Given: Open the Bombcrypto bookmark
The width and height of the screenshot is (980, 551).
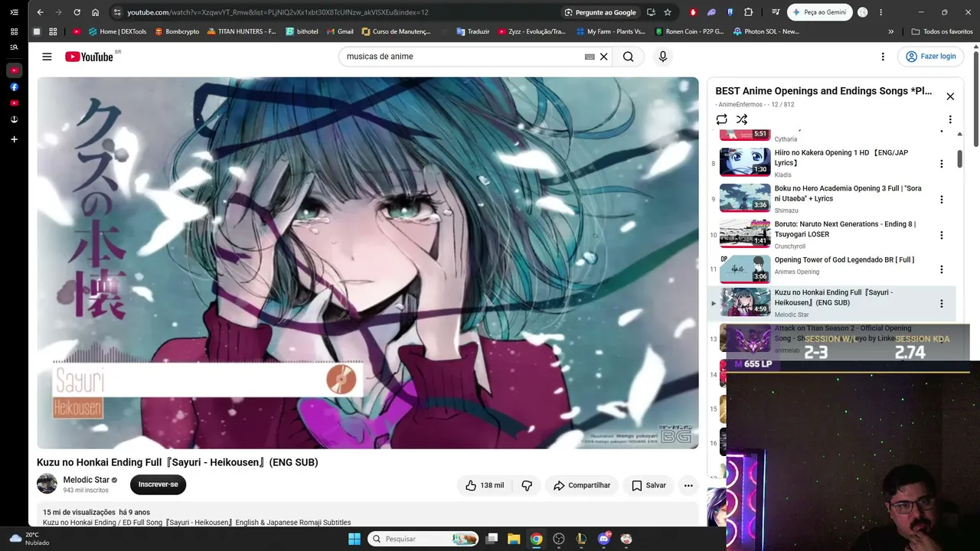Looking at the screenshot, I should pyautogui.click(x=177, y=31).
